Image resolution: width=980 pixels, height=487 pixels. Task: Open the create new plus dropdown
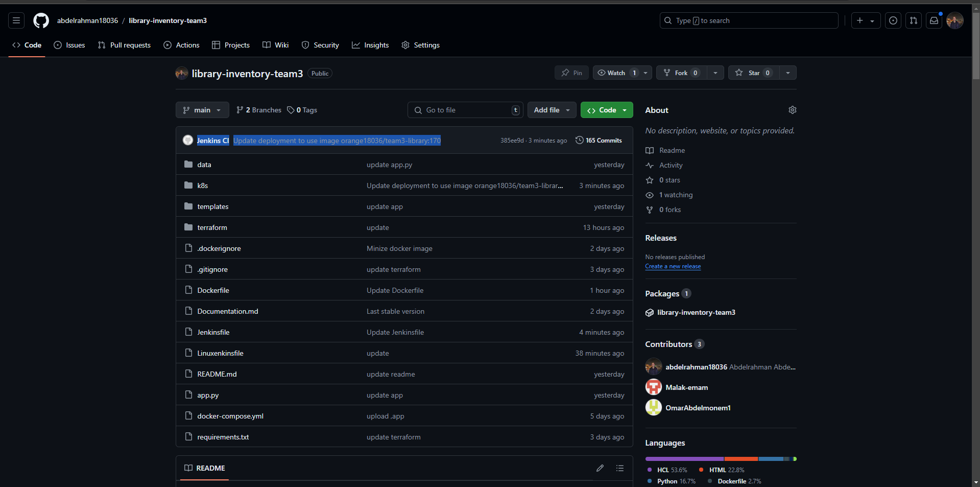(x=866, y=20)
